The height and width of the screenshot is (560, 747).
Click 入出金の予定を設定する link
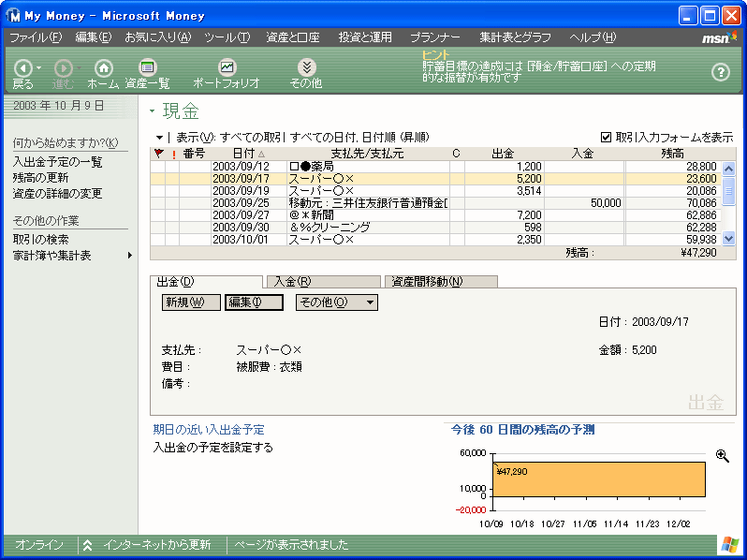pyautogui.click(x=212, y=448)
